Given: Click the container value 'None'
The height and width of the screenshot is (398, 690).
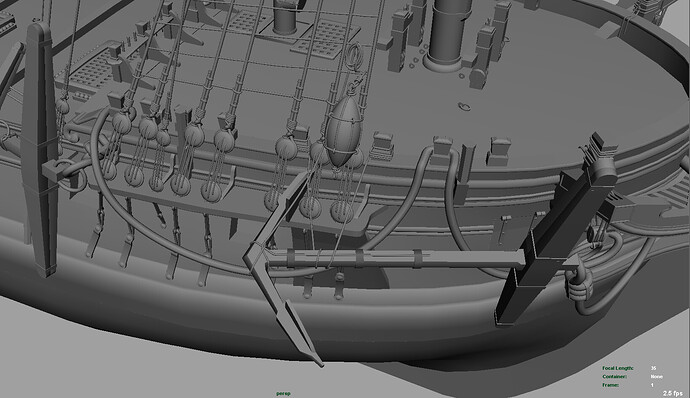Looking at the screenshot, I should 657,376.
